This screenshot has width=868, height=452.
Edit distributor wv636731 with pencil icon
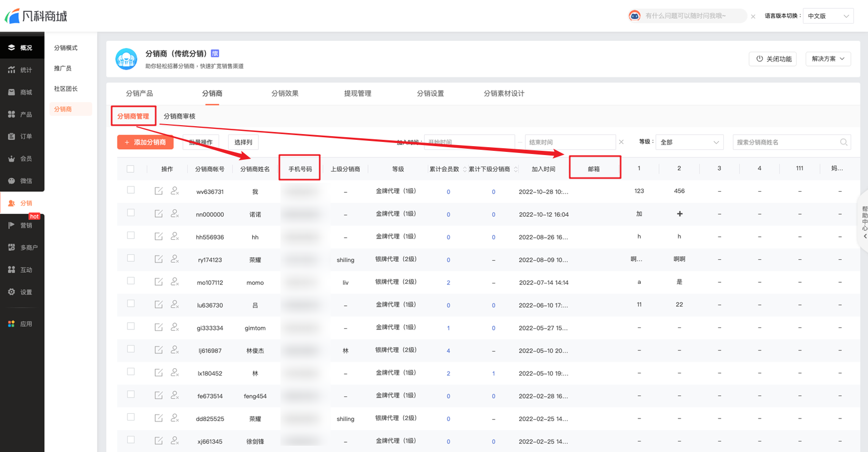coord(158,191)
